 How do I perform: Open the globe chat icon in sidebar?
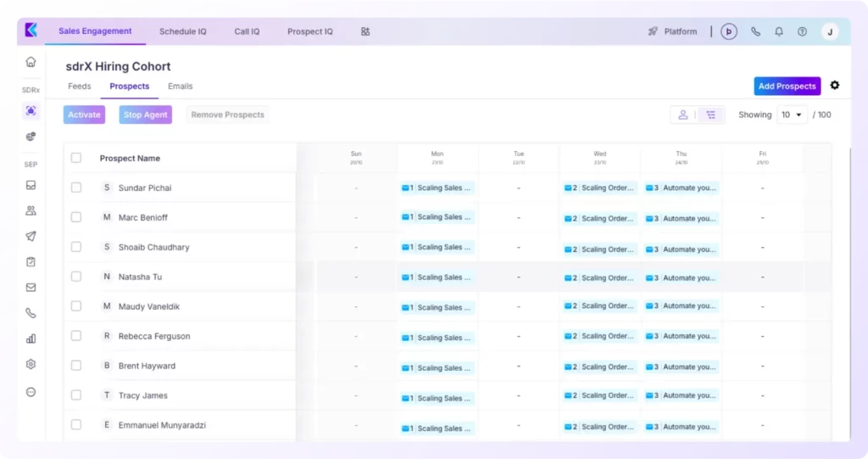pyautogui.click(x=31, y=137)
